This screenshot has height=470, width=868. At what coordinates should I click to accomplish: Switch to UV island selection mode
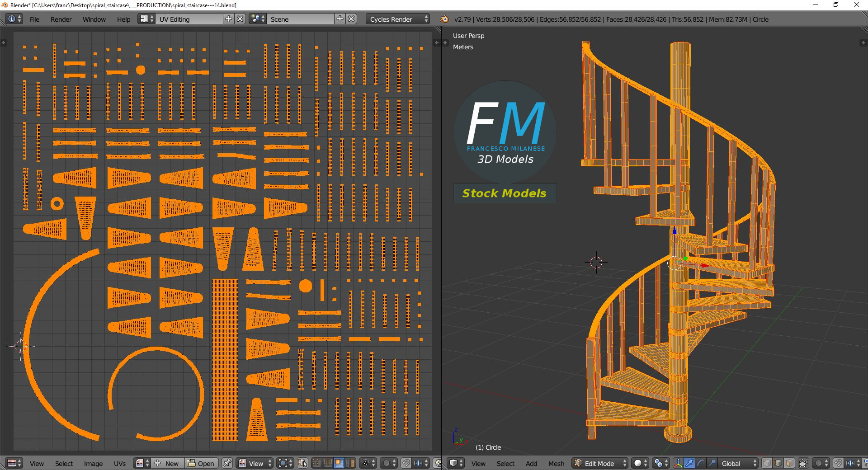[x=350, y=463]
